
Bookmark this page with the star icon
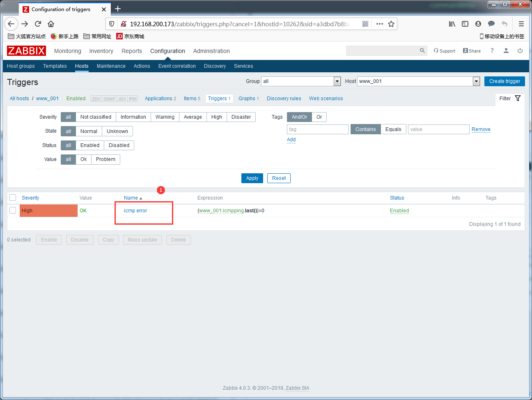391,24
